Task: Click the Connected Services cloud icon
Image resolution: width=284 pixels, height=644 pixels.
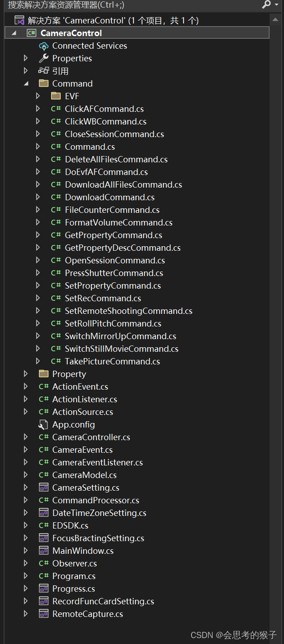Action: [x=44, y=46]
